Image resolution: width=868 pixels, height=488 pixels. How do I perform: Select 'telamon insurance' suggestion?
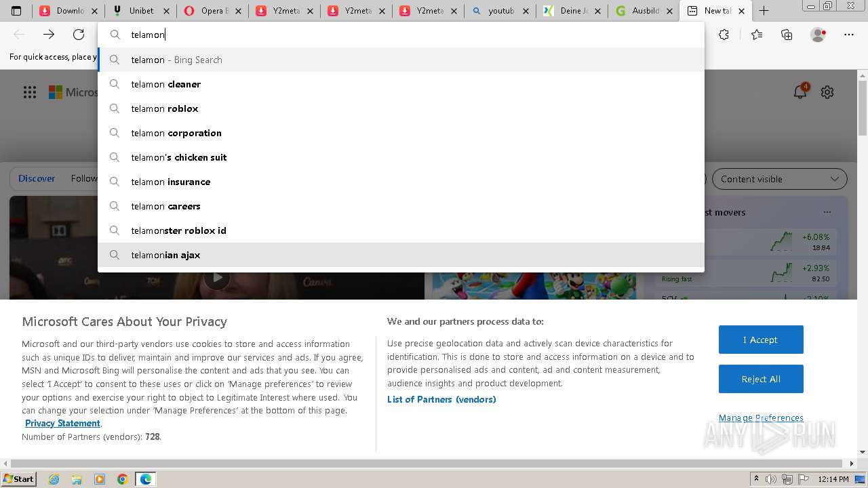pyautogui.click(x=401, y=182)
